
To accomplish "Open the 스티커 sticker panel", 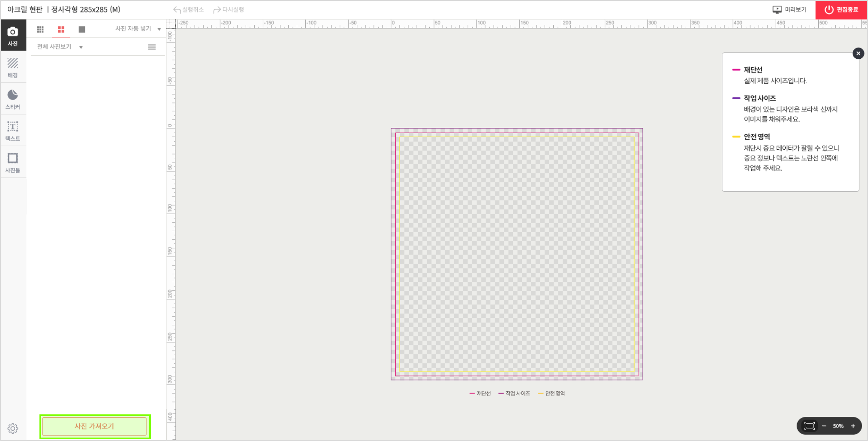I will click(13, 99).
